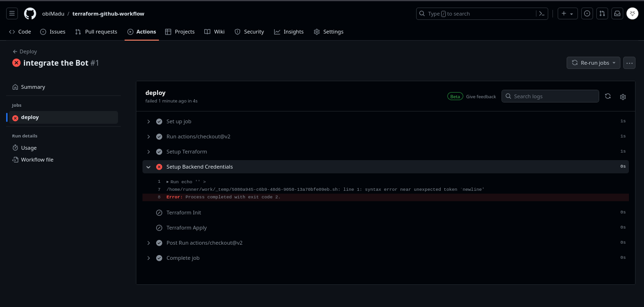644x307 pixels.
Task: Click the Error exit code 2 log line
Action: pos(385,197)
